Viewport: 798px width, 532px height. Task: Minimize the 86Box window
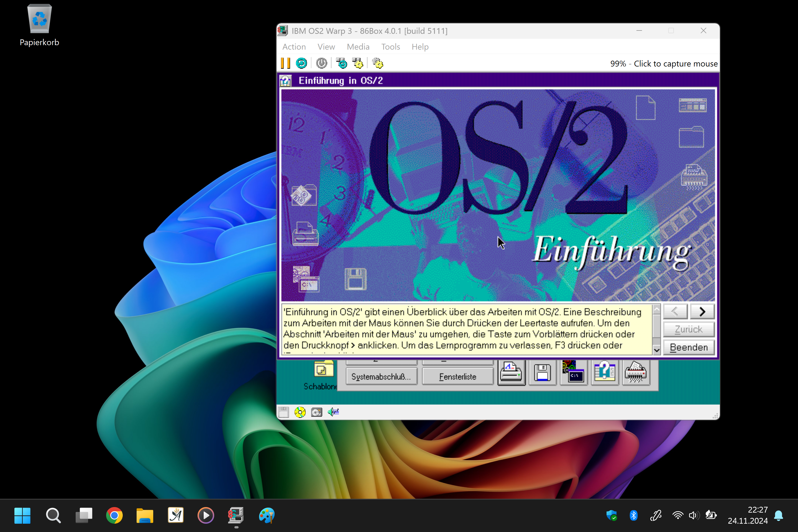coord(639,30)
